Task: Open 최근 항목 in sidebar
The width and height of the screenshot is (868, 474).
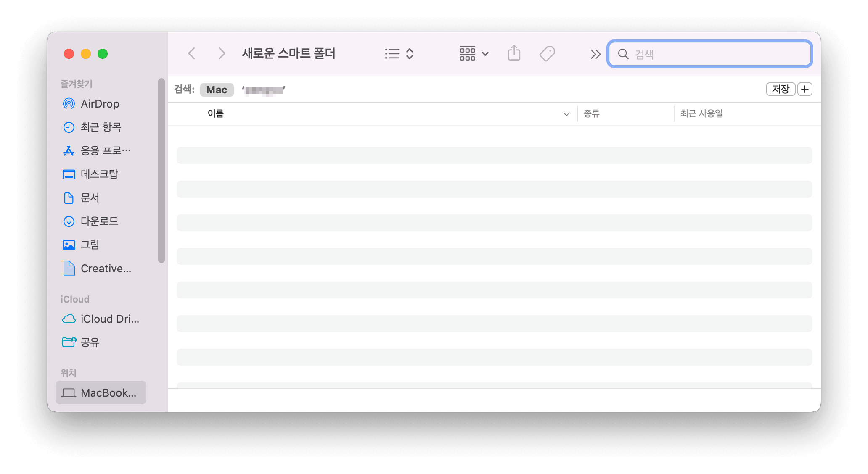Action: [101, 127]
